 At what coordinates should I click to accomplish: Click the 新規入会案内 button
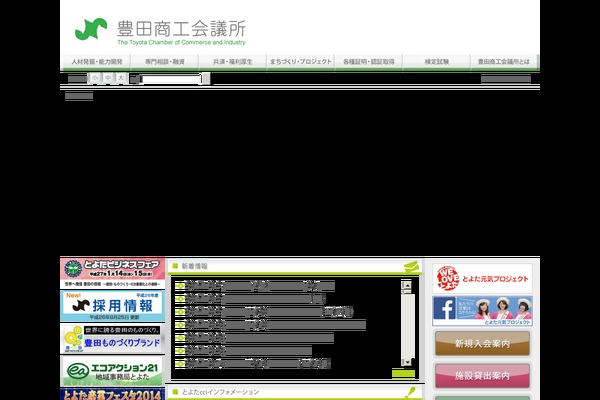pyautogui.click(x=482, y=344)
